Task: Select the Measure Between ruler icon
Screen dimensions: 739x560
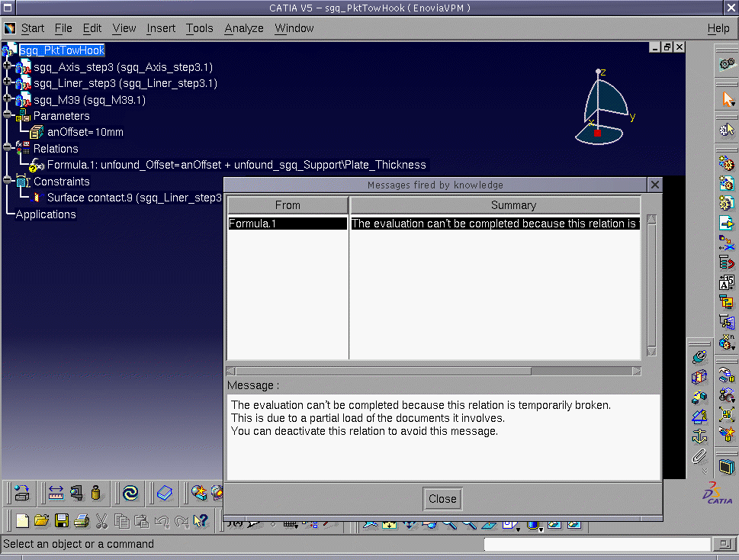Action: [56, 493]
